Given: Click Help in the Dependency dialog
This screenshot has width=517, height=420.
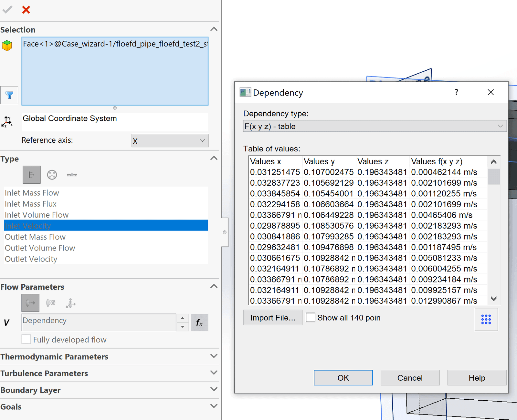Looking at the screenshot, I should [477, 378].
